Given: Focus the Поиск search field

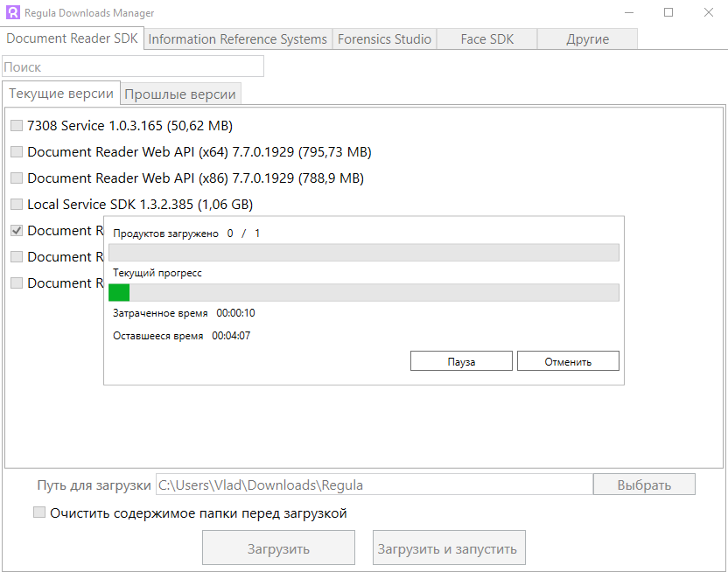Looking at the screenshot, I should point(133,66).
